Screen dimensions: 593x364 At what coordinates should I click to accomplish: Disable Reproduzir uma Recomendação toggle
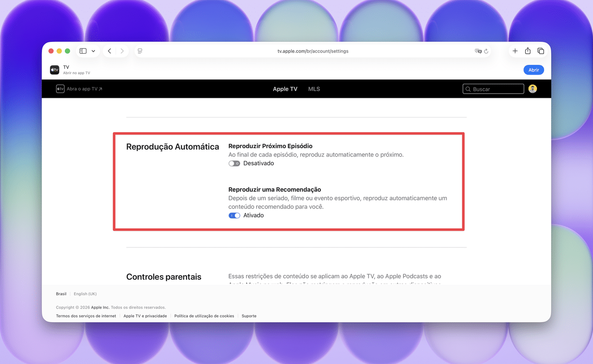tap(234, 215)
